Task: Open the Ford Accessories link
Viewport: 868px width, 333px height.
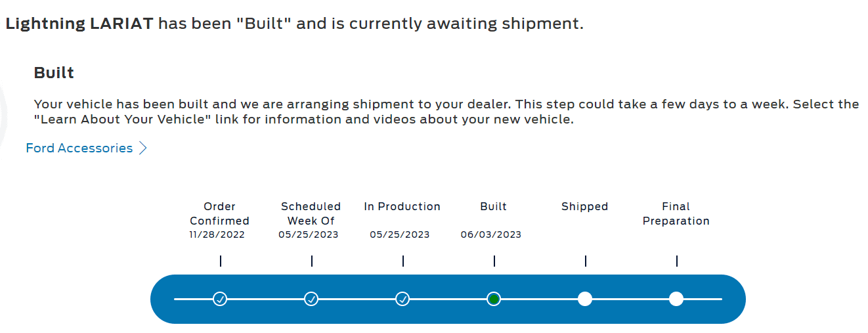Action: (79, 148)
